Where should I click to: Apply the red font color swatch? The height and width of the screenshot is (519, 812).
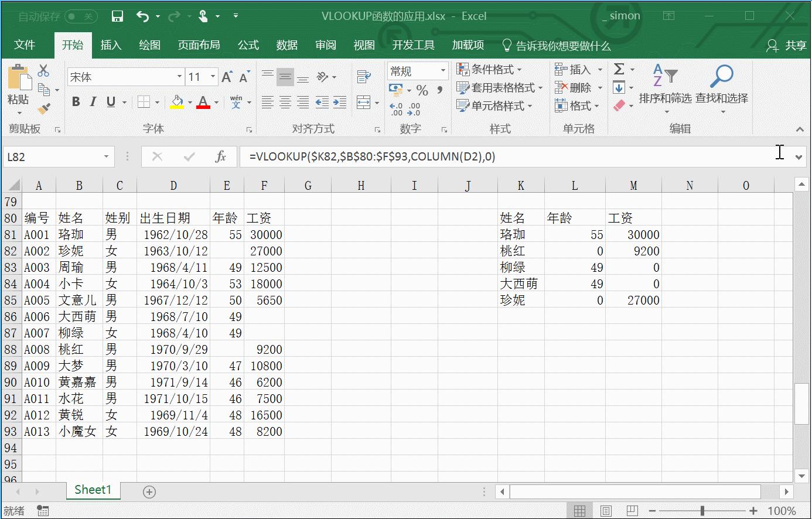click(x=203, y=103)
